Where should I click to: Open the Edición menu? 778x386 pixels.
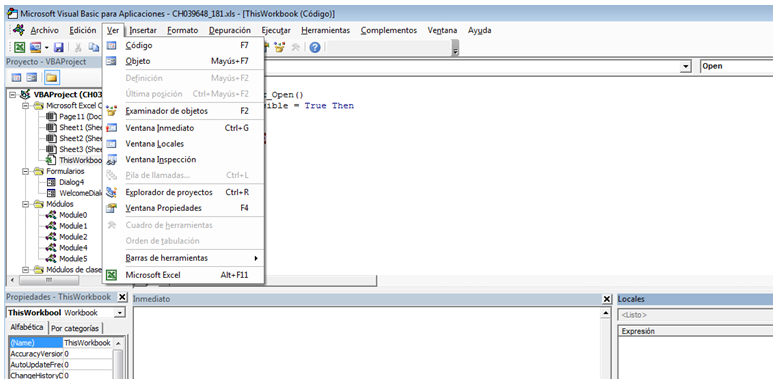[82, 30]
